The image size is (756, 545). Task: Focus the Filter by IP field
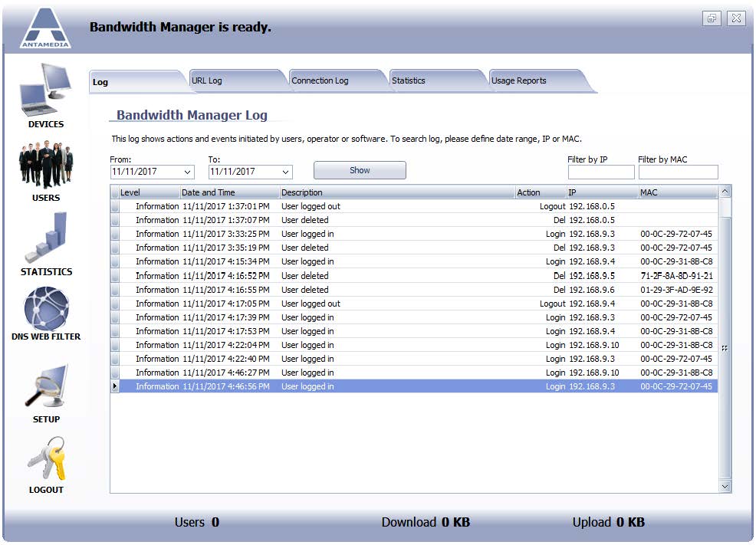pos(601,172)
